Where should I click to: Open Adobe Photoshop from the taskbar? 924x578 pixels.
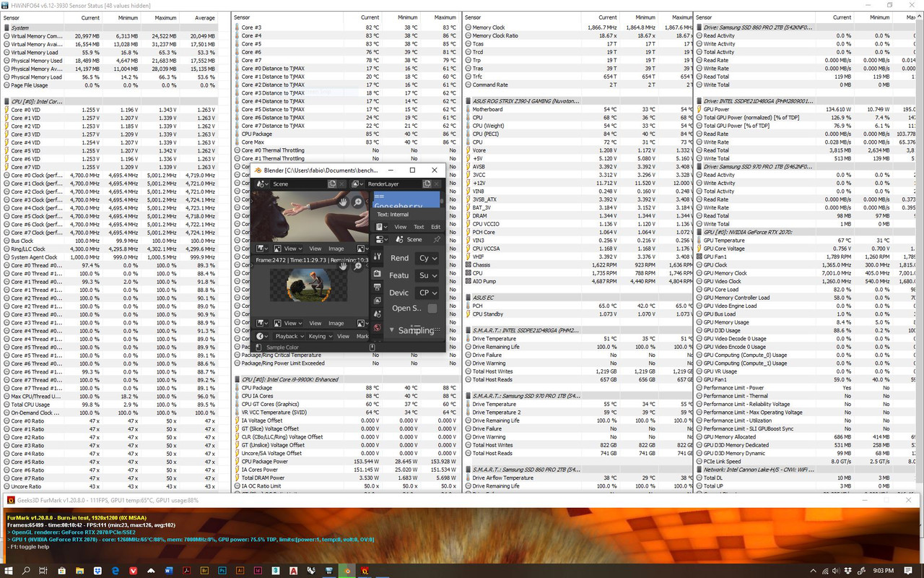(x=222, y=570)
